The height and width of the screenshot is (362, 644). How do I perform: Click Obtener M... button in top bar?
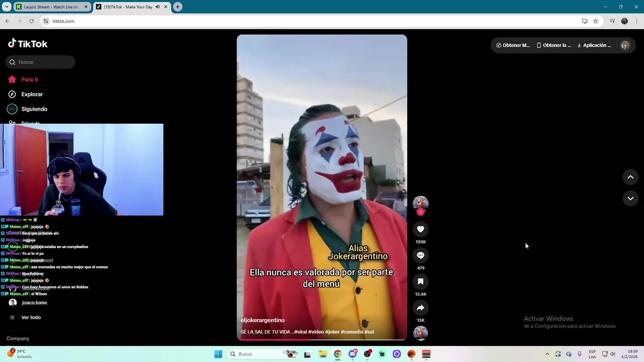(x=513, y=45)
